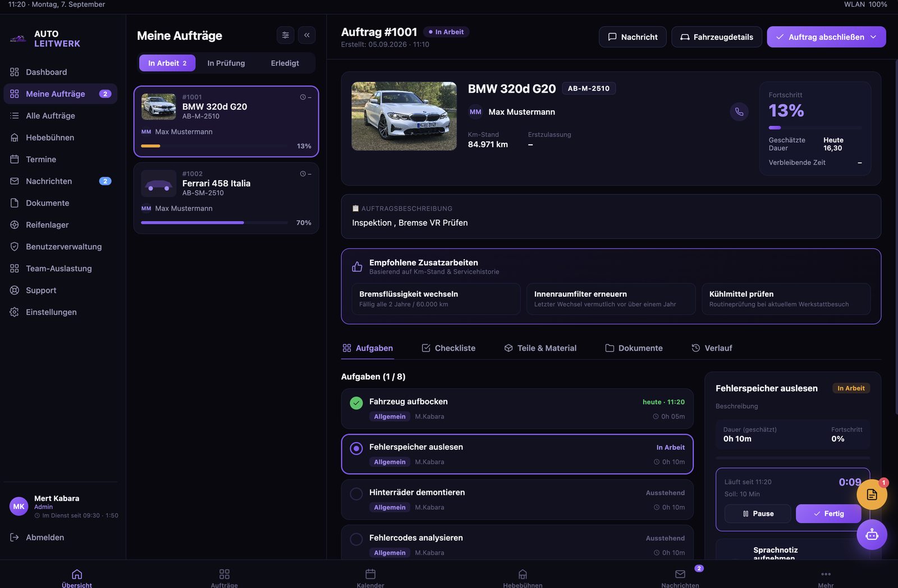Open Support in the sidebar
Image resolution: width=898 pixels, height=588 pixels.
click(x=61, y=291)
